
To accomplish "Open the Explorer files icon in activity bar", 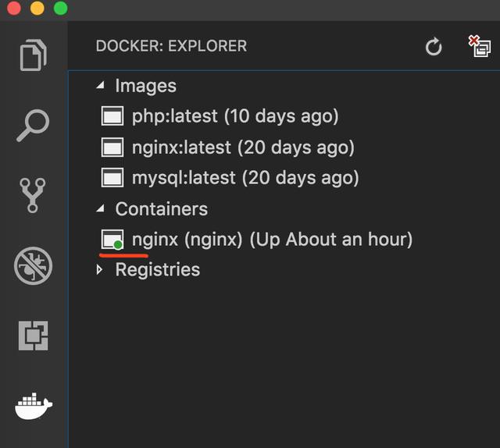I will coord(33,55).
